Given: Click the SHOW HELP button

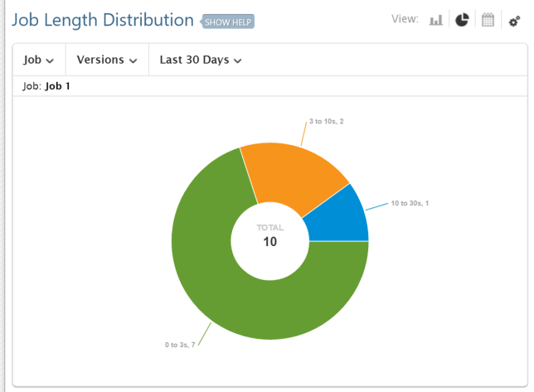Looking at the screenshot, I should (x=228, y=22).
